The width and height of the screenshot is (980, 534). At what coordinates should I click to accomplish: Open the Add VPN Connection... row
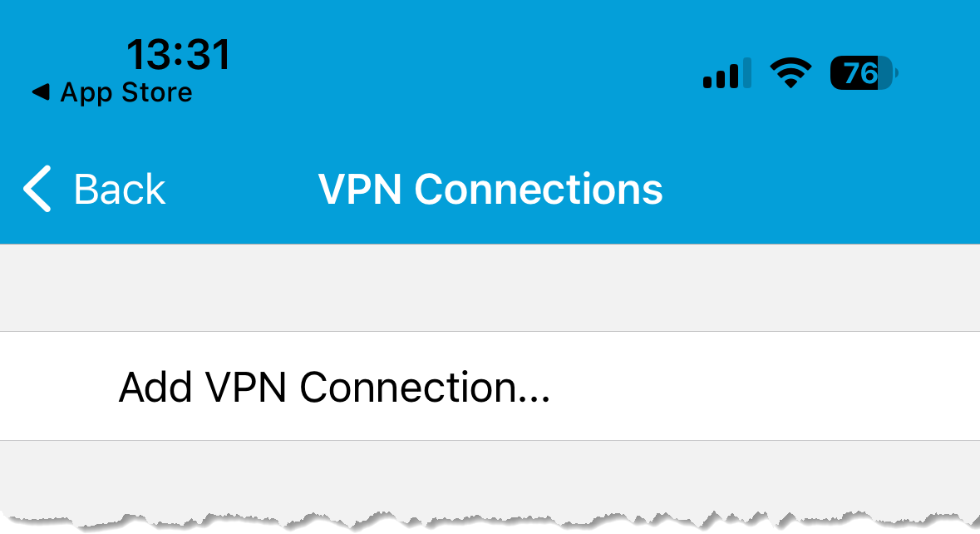pyautogui.click(x=490, y=387)
